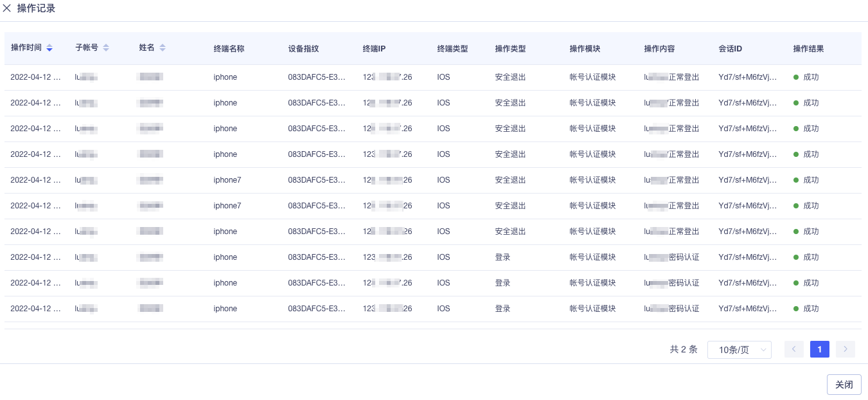Click first 登录 operation type cell
This screenshot has height=400, width=868.
[x=502, y=257]
